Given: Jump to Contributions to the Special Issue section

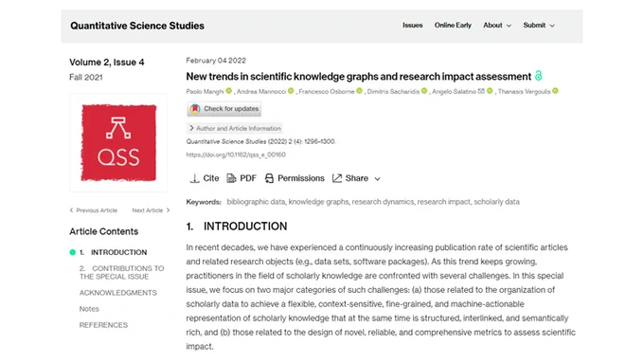Looking at the screenshot, I should pyautogui.click(x=121, y=272).
